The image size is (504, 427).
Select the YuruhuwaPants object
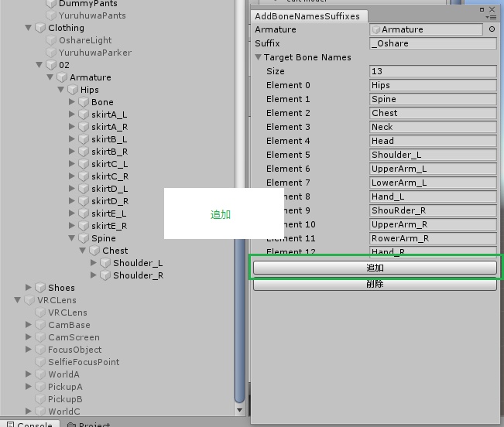point(92,15)
